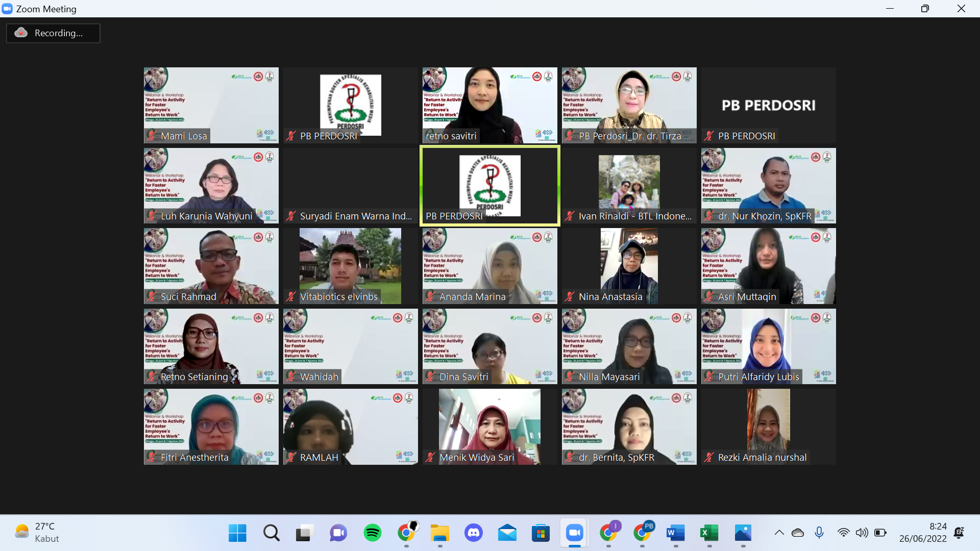Image resolution: width=980 pixels, height=551 pixels.
Task: Open the volume speaker control
Action: 862,533
